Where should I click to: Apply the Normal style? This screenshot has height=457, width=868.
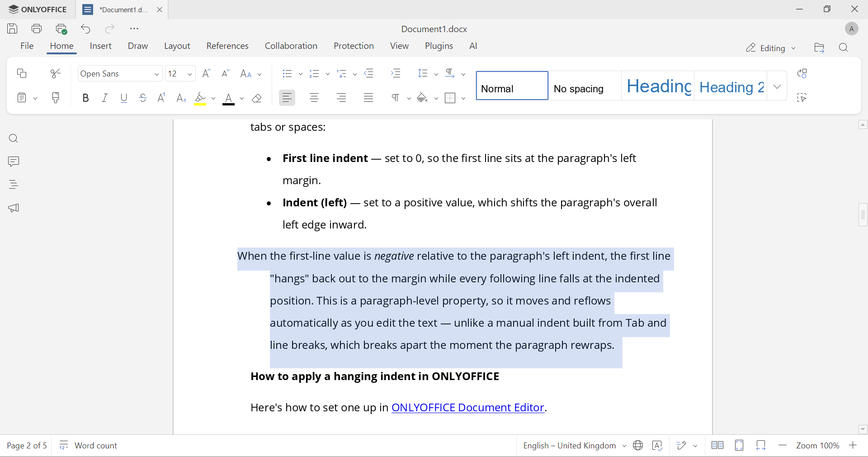pyautogui.click(x=512, y=86)
